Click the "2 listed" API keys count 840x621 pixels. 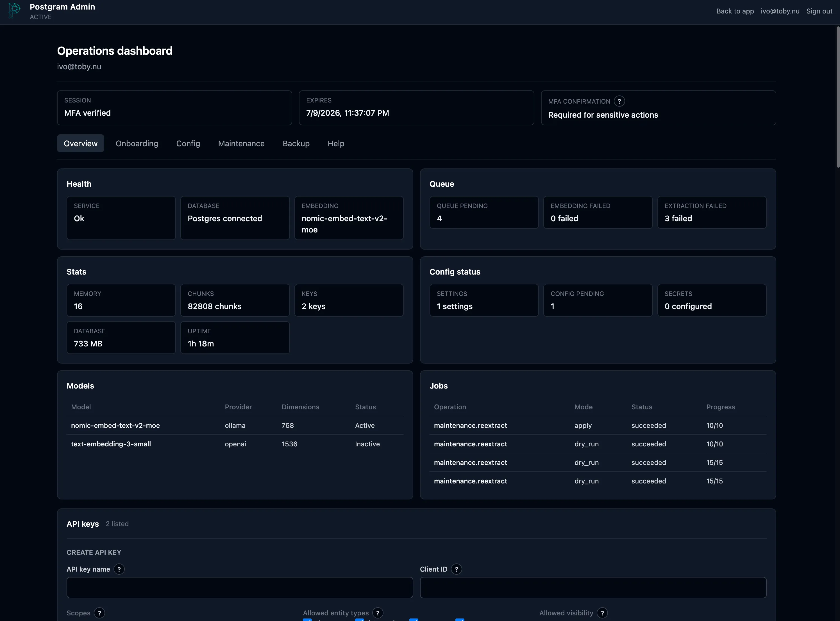pos(117,524)
